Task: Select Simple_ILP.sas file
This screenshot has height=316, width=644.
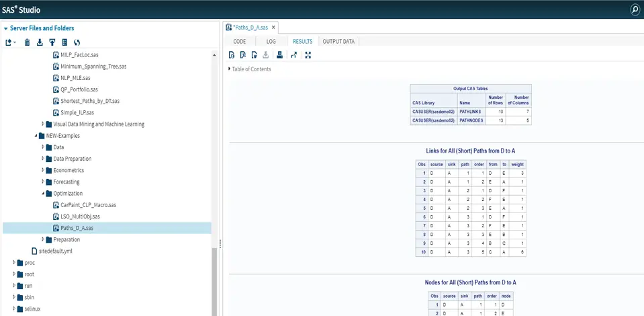Action: tap(77, 112)
